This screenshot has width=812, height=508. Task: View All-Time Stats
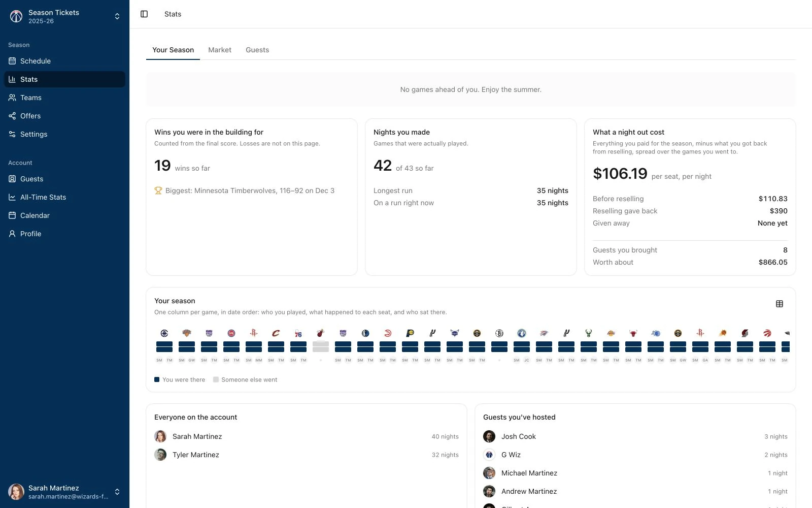(x=64, y=197)
